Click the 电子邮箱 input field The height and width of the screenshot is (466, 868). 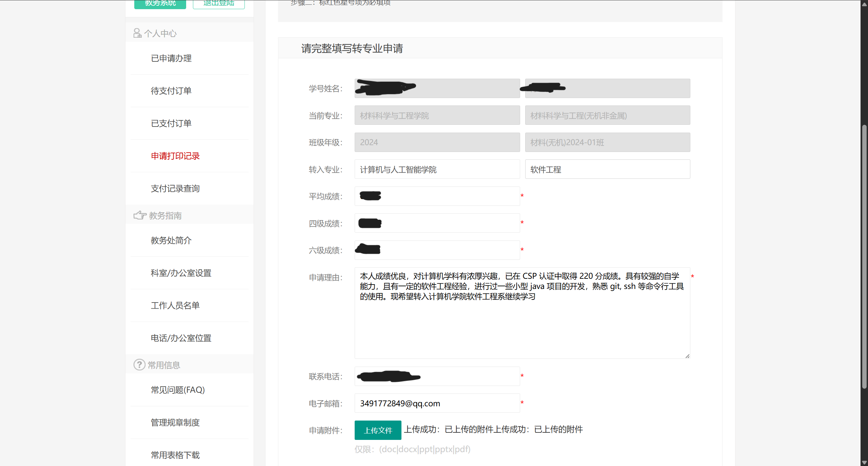(437, 403)
